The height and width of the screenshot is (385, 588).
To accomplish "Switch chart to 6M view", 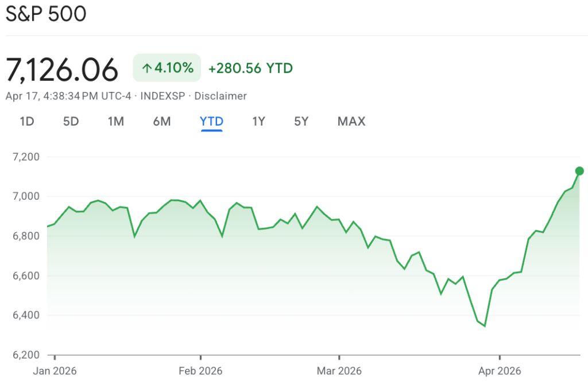I will (162, 122).
